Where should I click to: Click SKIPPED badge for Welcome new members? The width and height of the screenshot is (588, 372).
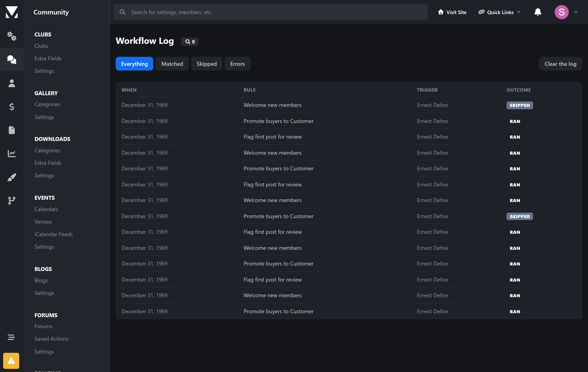click(x=520, y=105)
